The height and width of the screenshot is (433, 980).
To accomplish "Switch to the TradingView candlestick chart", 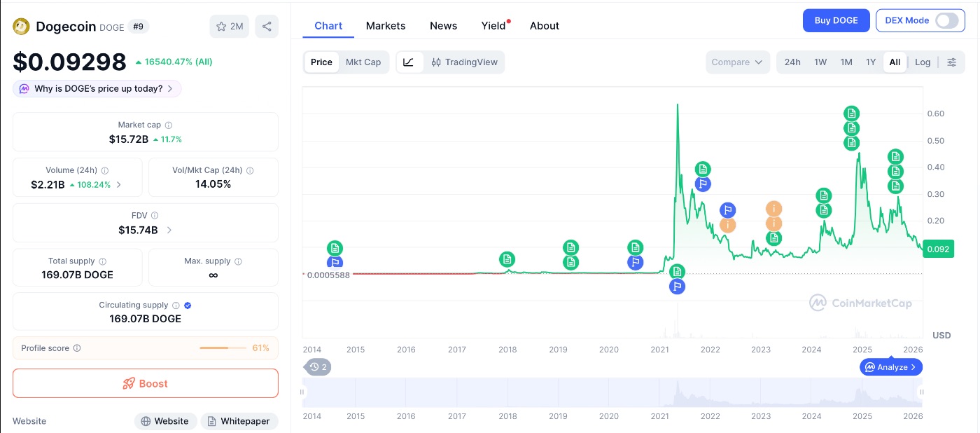I will (465, 62).
